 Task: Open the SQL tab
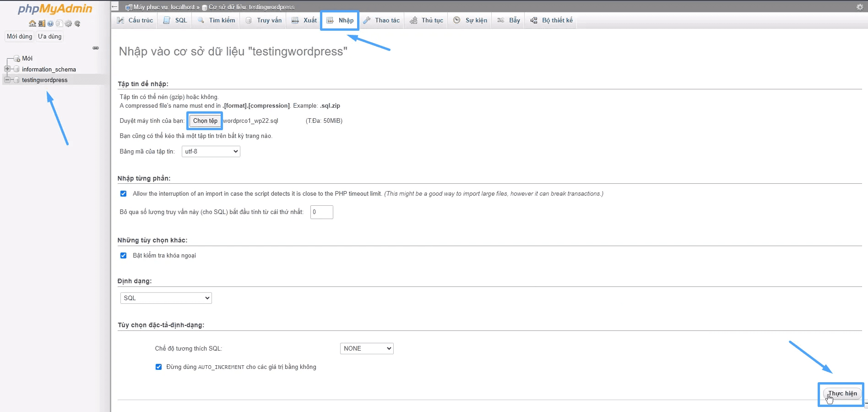pyautogui.click(x=175, y=20)
